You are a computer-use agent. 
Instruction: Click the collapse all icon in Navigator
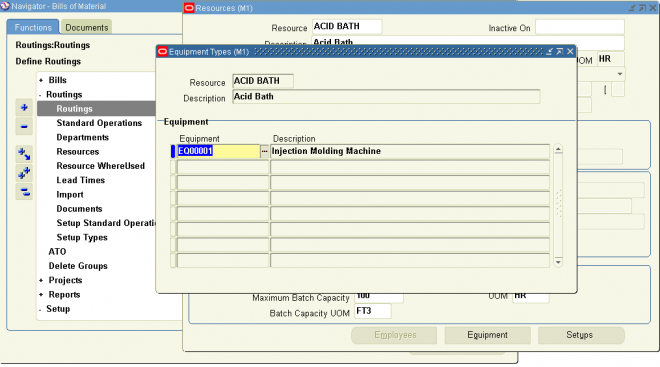point(24,192)
